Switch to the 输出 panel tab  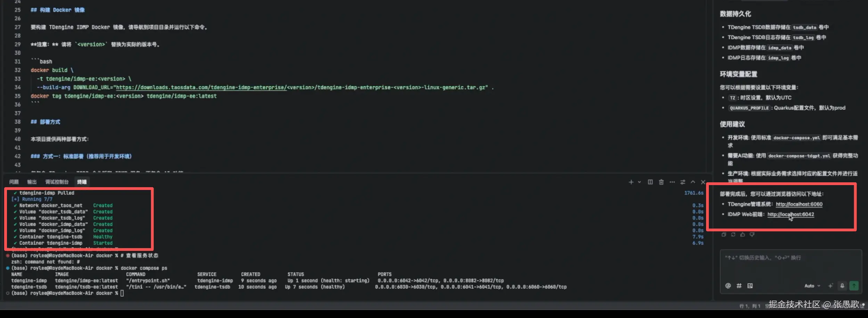pos(32,182)
